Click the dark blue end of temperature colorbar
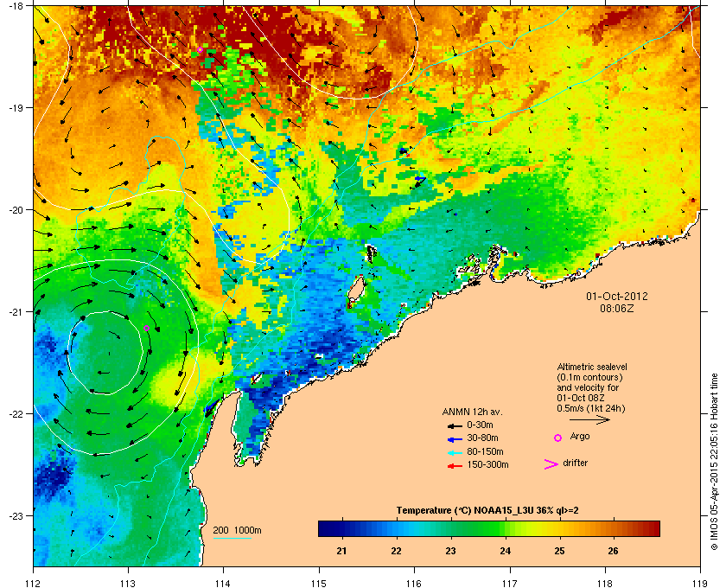The width and height of the screenshot is (726, 588). [x=324, y=528]
